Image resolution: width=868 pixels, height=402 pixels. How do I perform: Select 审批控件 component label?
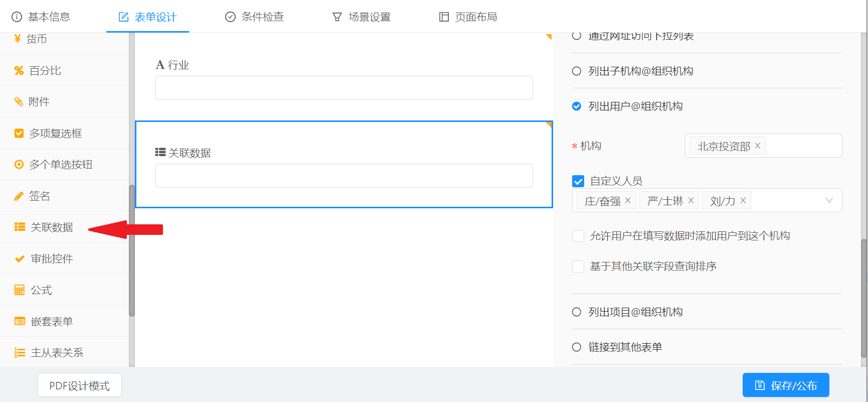pos(52,259)
